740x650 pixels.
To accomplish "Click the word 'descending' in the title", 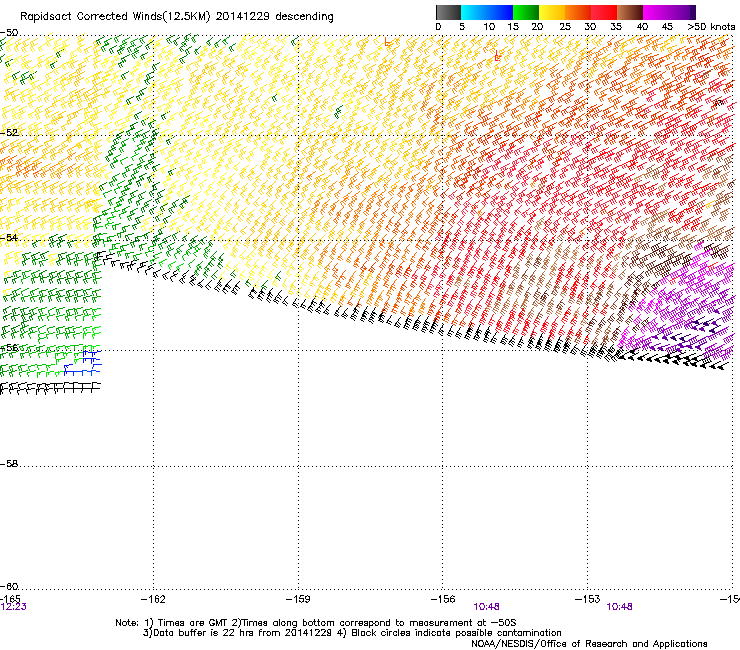I will tap(304, 17).
